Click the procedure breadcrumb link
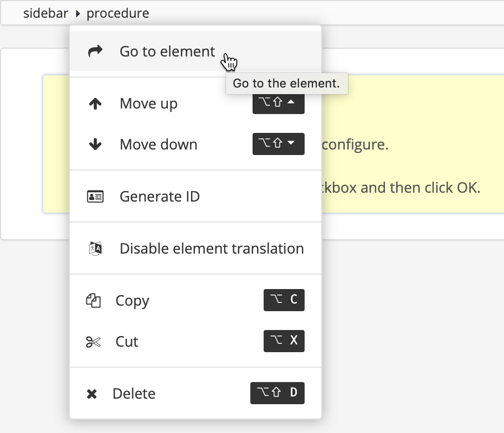 click(118, 13)
